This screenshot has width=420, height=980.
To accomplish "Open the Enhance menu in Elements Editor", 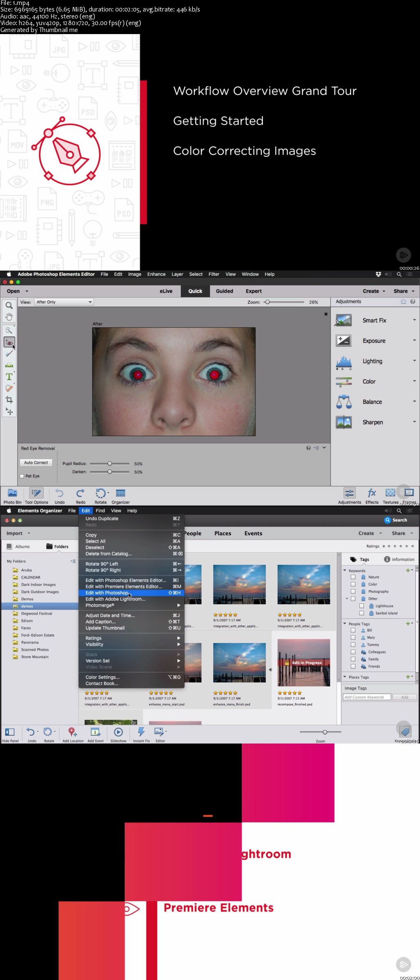I will [156, 274].
